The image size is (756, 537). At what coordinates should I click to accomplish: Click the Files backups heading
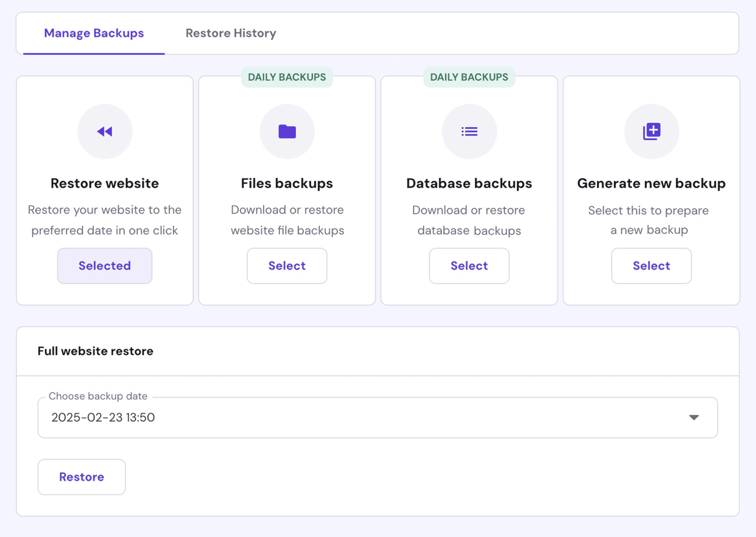(287, 183)
